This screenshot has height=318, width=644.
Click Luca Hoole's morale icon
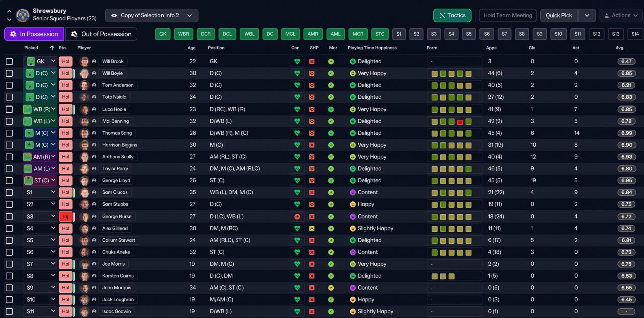coord(331,109)
